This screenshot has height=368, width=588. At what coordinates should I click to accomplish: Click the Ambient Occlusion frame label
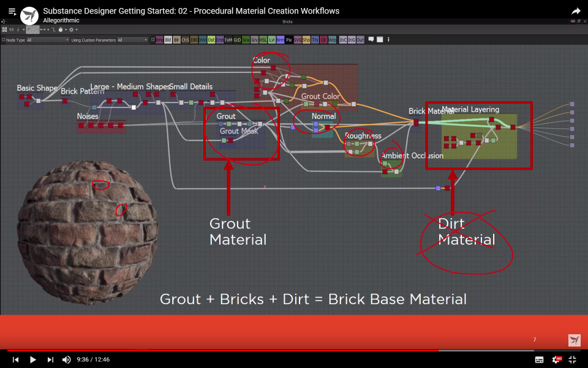coord(412,155)
